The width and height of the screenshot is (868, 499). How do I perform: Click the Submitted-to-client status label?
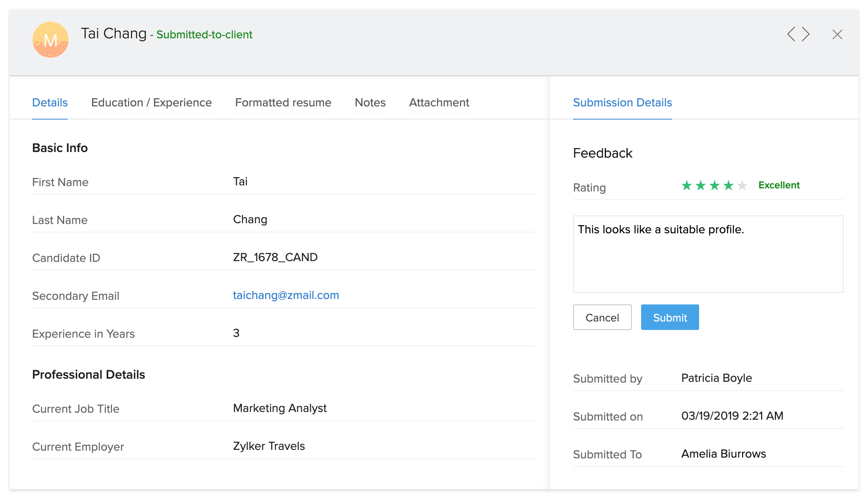coord(204,35)
